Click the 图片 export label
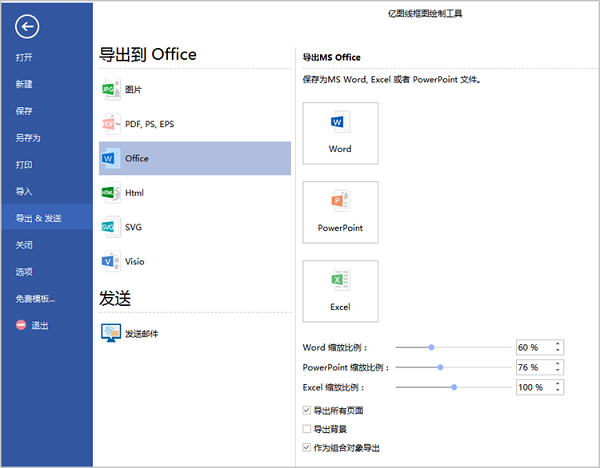 [x=134, y=90]
